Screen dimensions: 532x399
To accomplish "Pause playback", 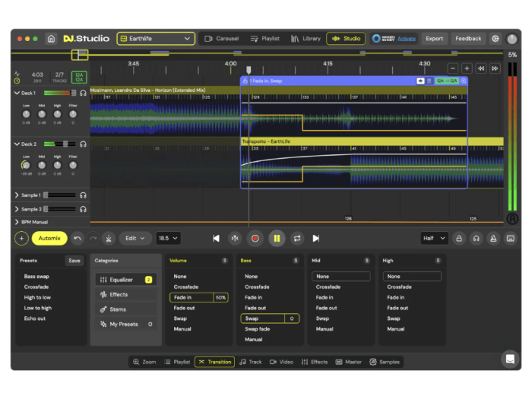I will [x=277, y=238].
